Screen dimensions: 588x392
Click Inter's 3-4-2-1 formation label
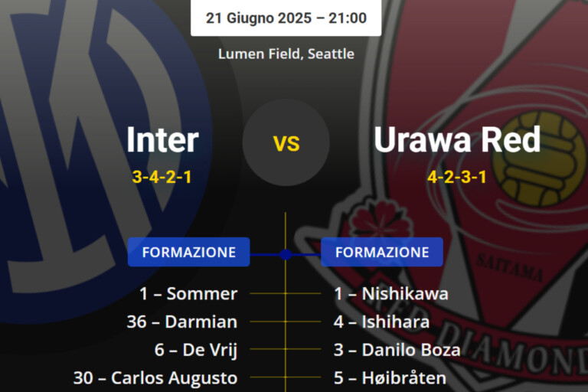coord(162,178)
